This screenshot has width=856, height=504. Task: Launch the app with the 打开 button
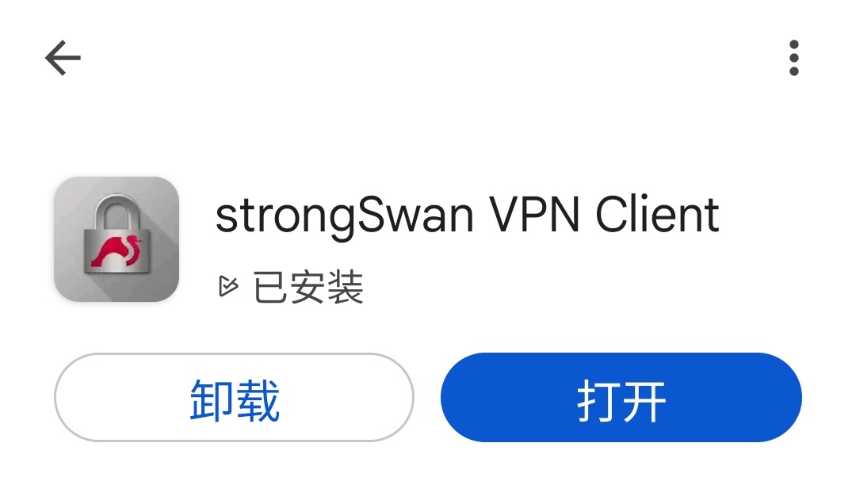pyautogui.click(x=621, y=397)
